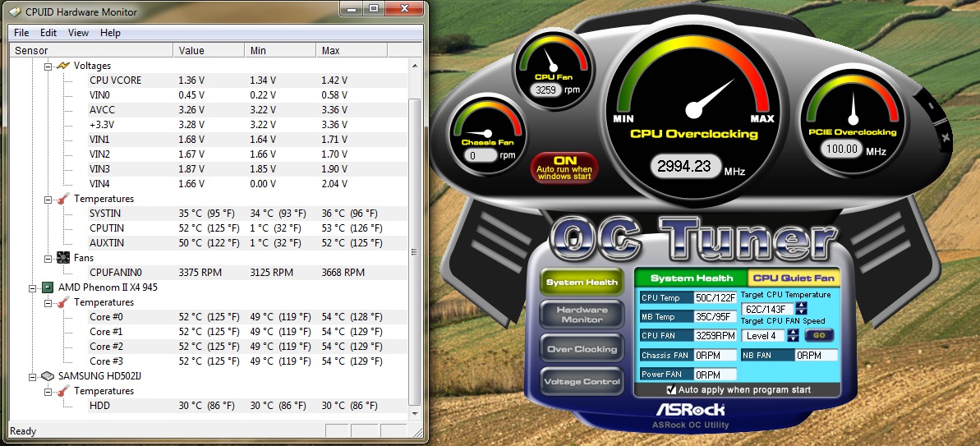980x446 pixels.
Task: Click the Target CPU FAN Speed Level stepper arrows
Action: pos(793,335)
